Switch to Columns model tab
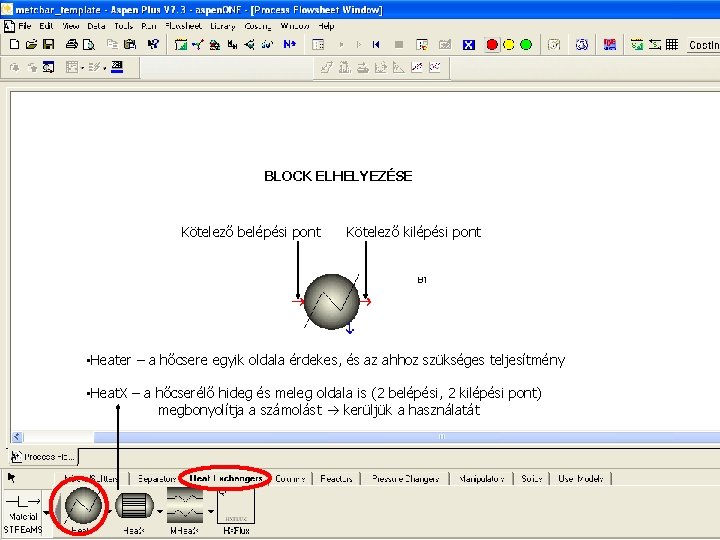This screenshot has height=540, width=720. tap(290, 478)
